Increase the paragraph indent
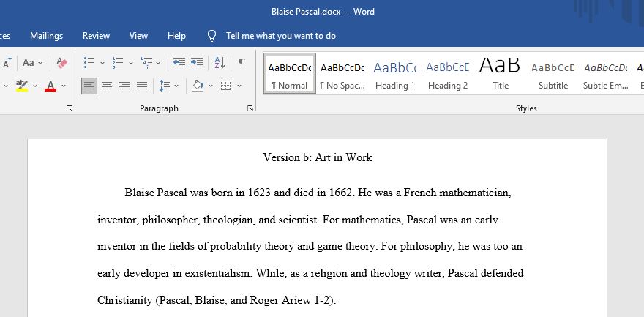This screenshot has width=644, height=317. click(197, 63)
